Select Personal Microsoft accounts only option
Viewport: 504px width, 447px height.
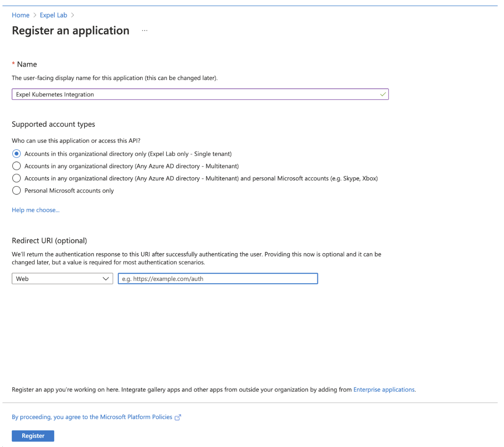pos(16,191)
